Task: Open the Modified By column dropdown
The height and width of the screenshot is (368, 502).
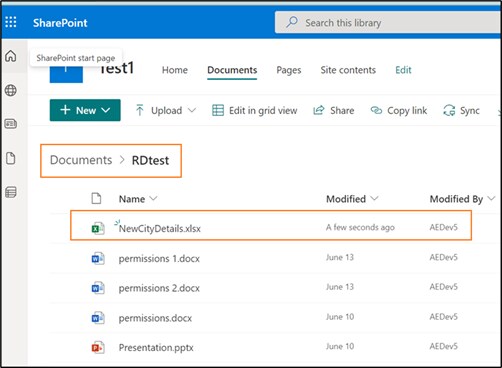Action: tap(491, 199)
